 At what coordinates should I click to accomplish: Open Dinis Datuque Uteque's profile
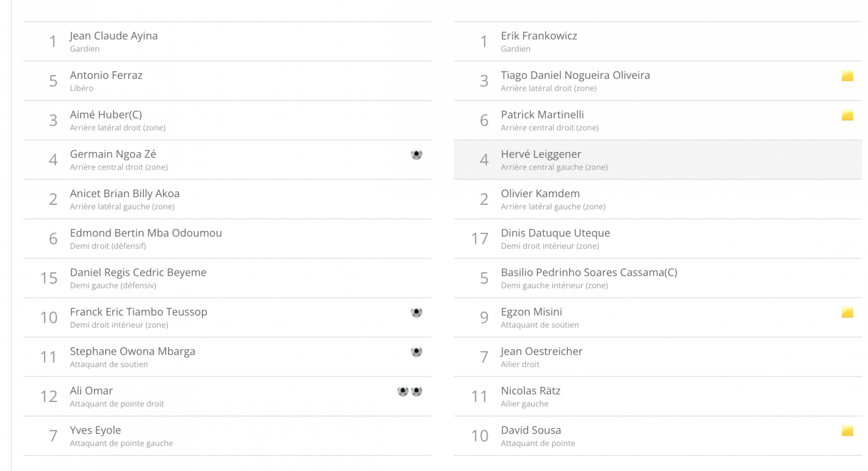click(658, 238)
